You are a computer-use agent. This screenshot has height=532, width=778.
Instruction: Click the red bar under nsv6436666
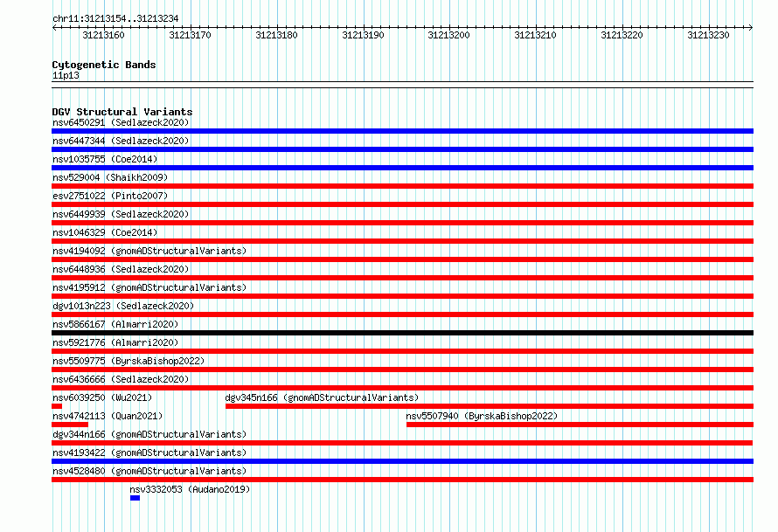[402, 388]
